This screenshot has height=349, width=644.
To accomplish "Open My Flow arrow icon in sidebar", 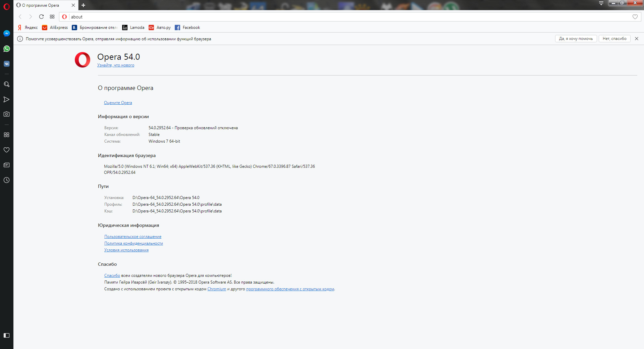I will 6,99.
